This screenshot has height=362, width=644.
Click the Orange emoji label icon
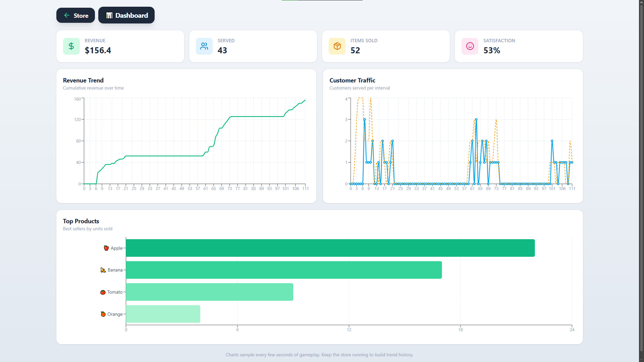pyautogui.click(x=103, y=314)
